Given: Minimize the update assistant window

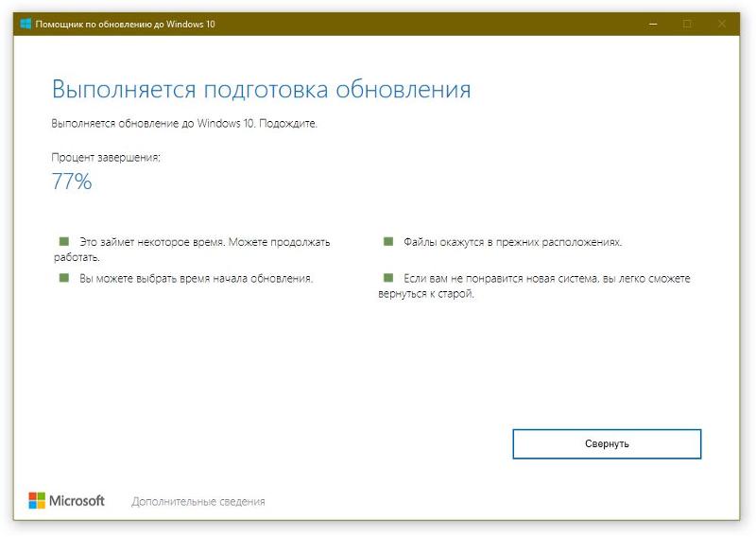Looking at the screenshot, I should coord(653,24).
